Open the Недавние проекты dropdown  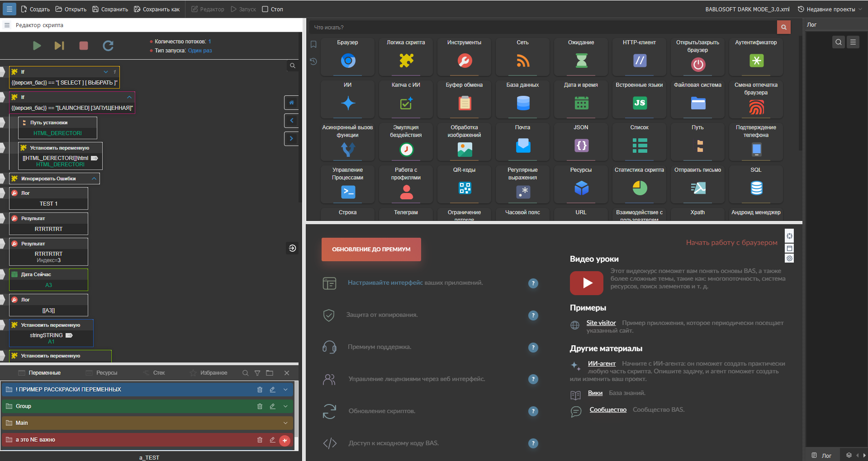pyautogui.click(x=830, y=9)
